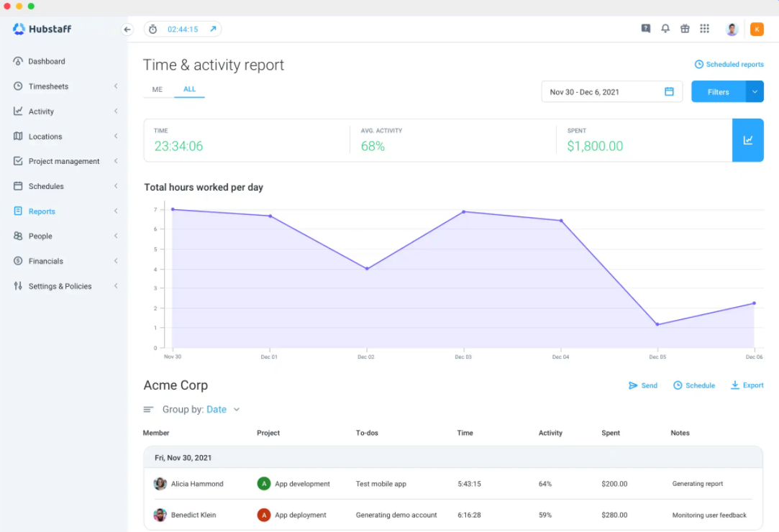Open Dashboard in the sidebar
This screenshot has height=532, width=779.
[x=47, y=62]
